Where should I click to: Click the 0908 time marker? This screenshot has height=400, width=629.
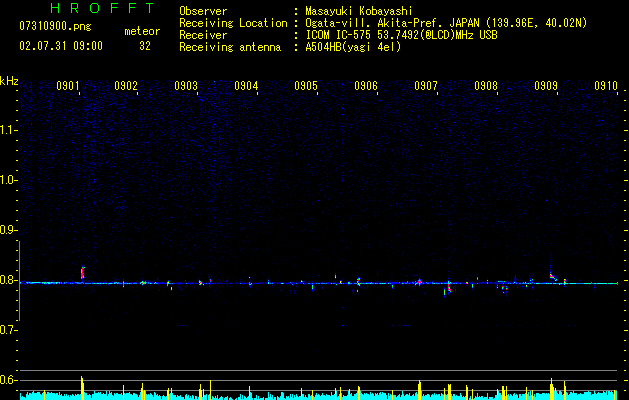[x=486, y=86]
